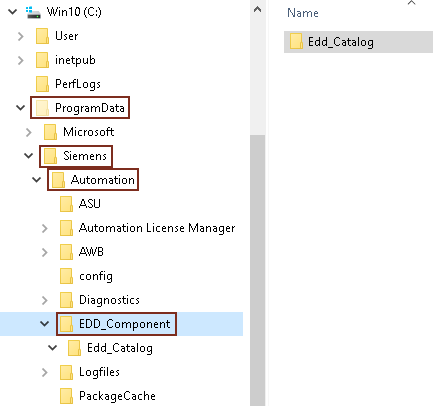Collapse the Automation folder chevron
Screen dimensions: 433x406
tap(37, 180)
